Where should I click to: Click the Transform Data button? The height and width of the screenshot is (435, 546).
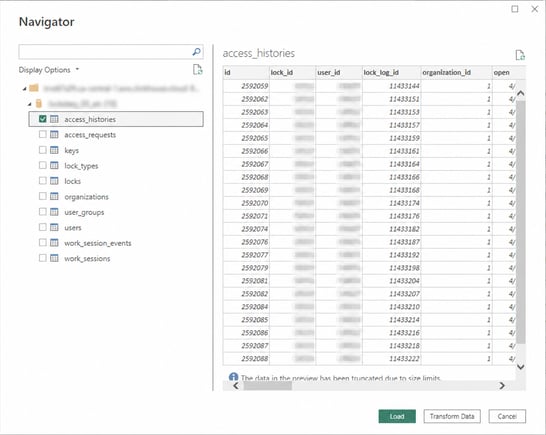(x=452, y=416)
